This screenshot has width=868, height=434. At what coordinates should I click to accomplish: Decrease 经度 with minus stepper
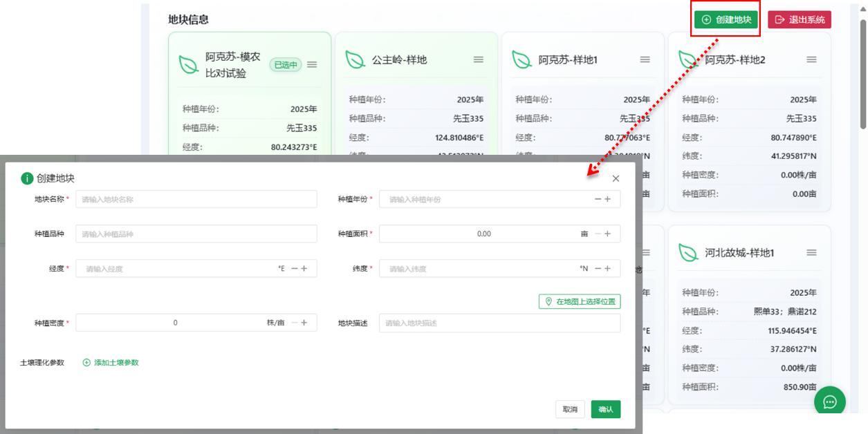(294, 268)
